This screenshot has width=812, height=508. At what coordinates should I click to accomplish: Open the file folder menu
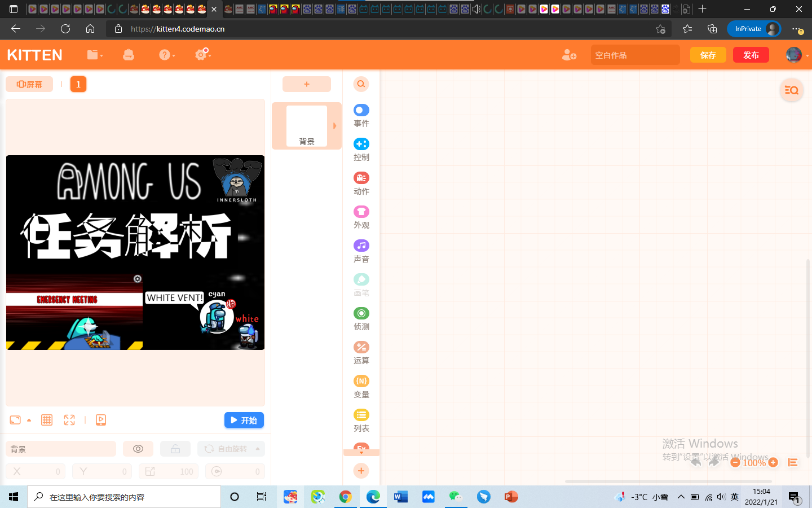point(95,55)
